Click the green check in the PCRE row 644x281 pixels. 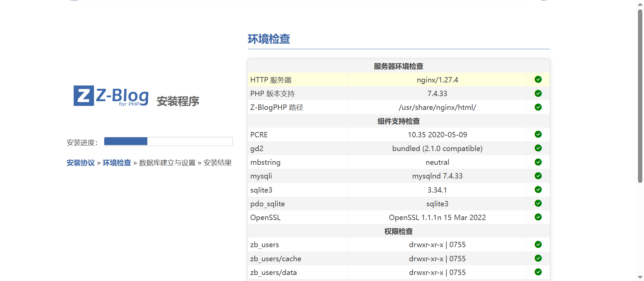tap(538, 134)
